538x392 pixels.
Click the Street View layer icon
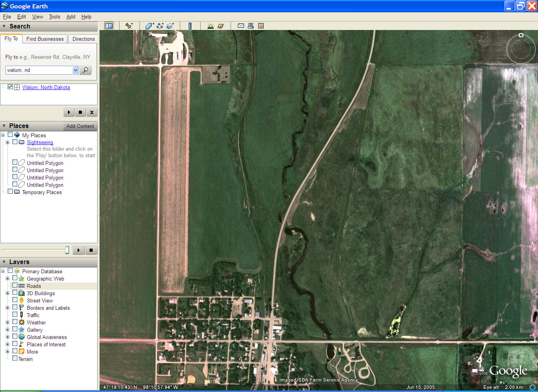tap(22, 301)
